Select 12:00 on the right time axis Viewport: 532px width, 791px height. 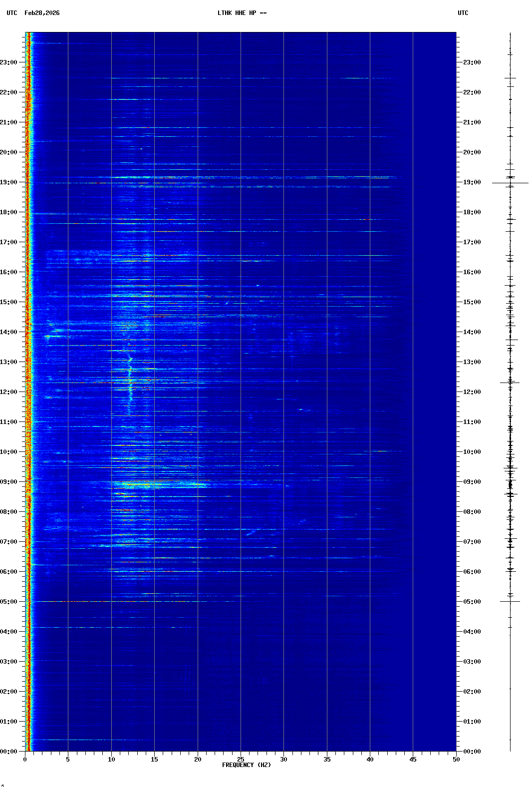point(472,392)
